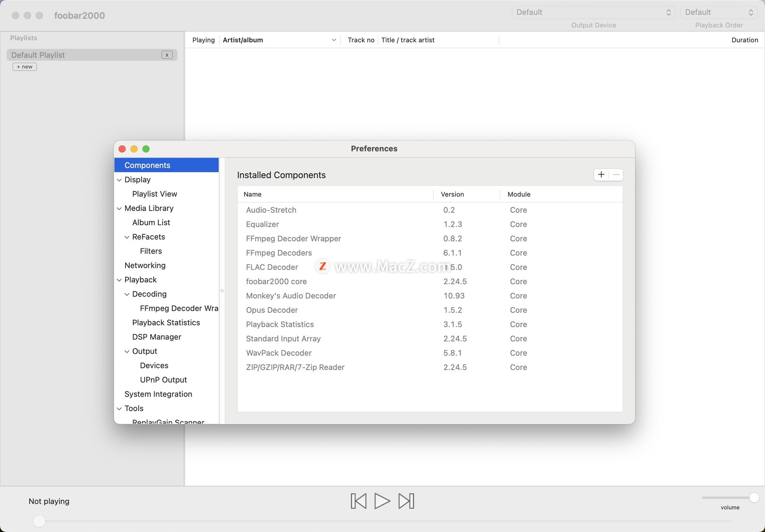The width and height of the screenshot is (765, 532).
Task: Click the seek bar position knob
Action: (39, 521)
